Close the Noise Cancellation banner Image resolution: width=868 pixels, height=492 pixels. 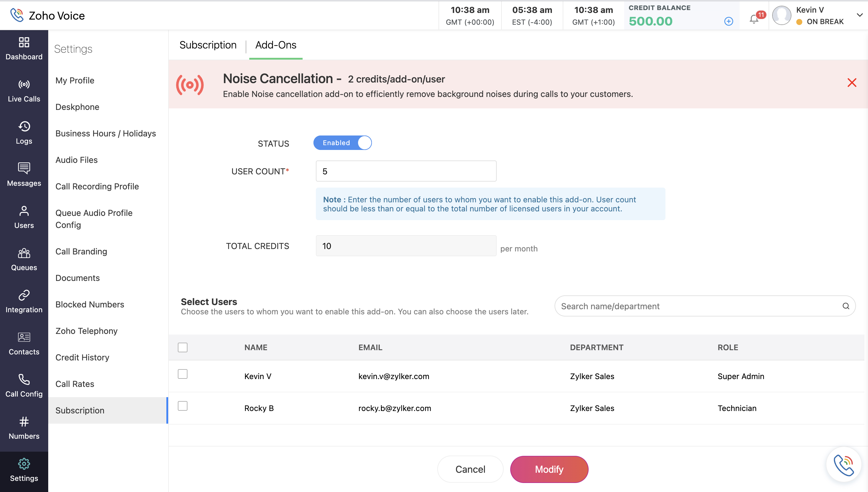pos(851,83)
